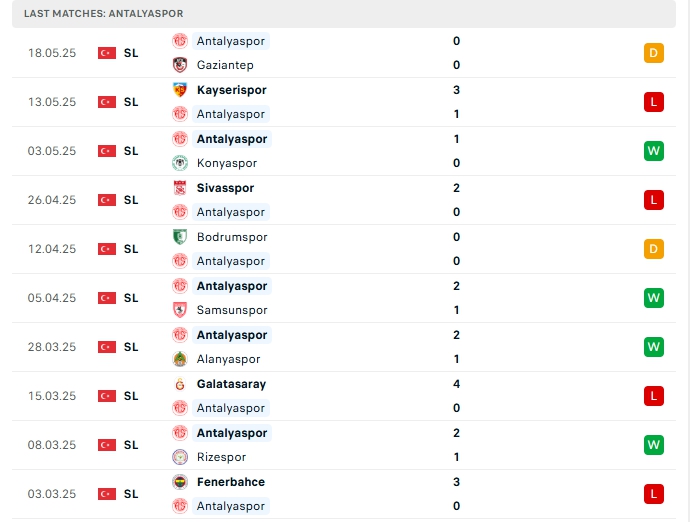Click the Galatasaray club logo
Viewport: 690px width, 522px height.
(180, 384)
